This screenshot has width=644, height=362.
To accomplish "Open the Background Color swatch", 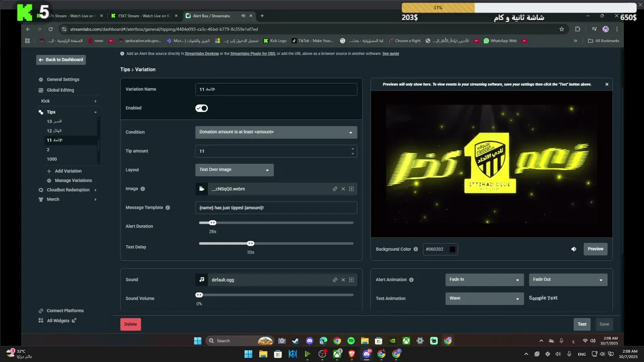I will tap(452, 249).
